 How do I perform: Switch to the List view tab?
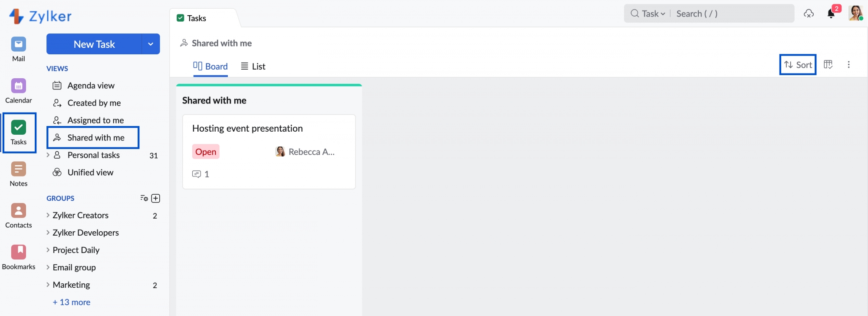point(253,66)
